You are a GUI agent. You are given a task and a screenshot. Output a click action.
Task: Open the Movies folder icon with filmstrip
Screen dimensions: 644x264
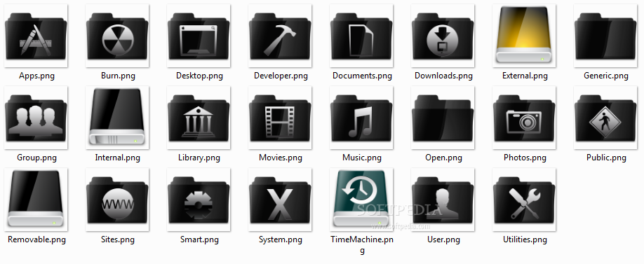(280, 118)
